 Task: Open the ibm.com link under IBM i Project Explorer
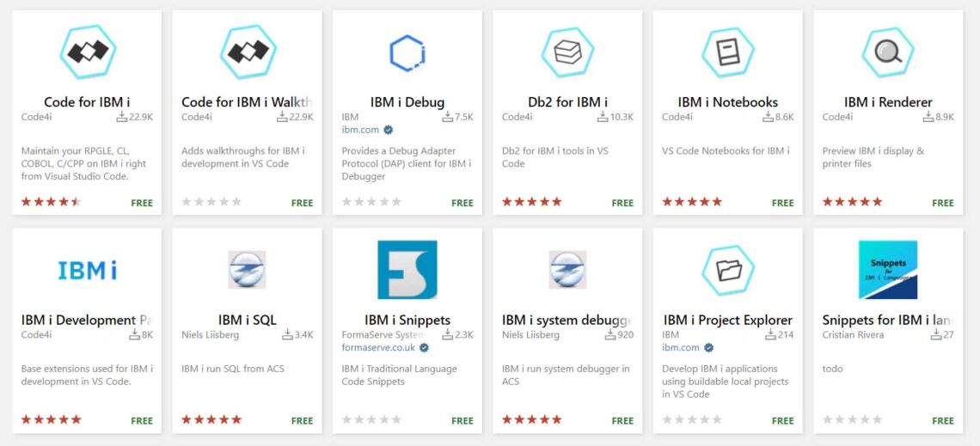[681, 348]
